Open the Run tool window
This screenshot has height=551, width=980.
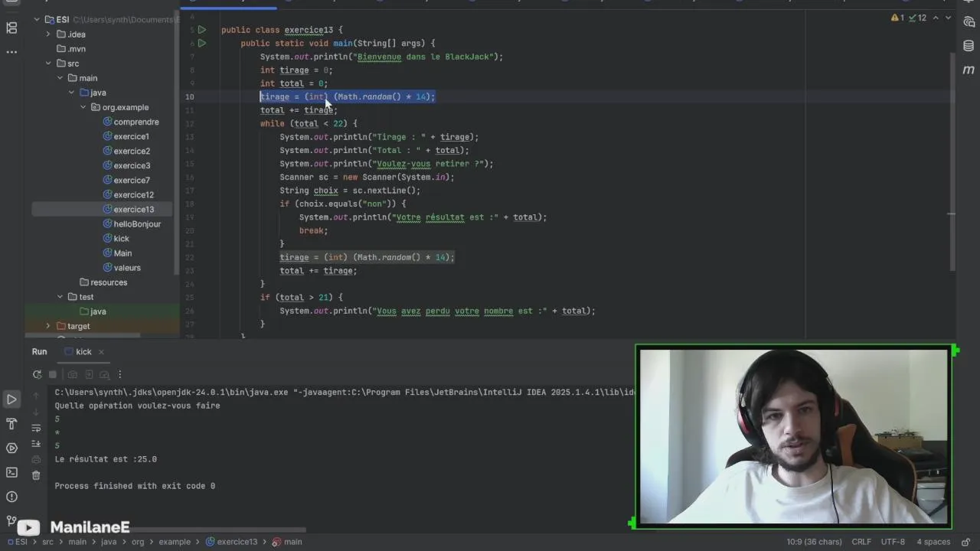point(11,399)
